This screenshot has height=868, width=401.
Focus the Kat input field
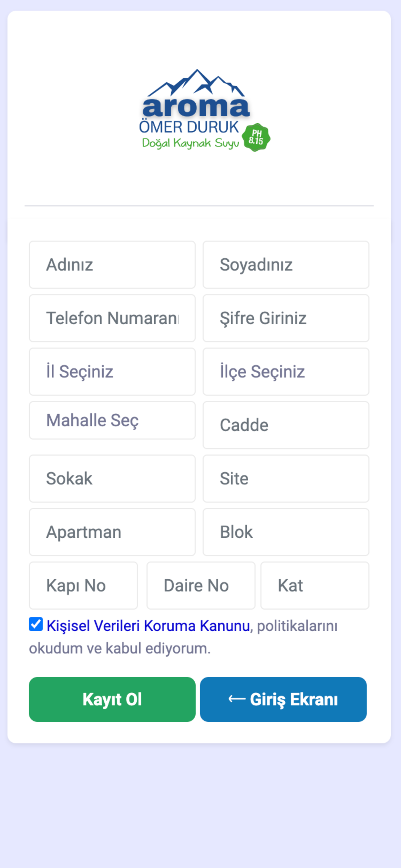[315, 585]
